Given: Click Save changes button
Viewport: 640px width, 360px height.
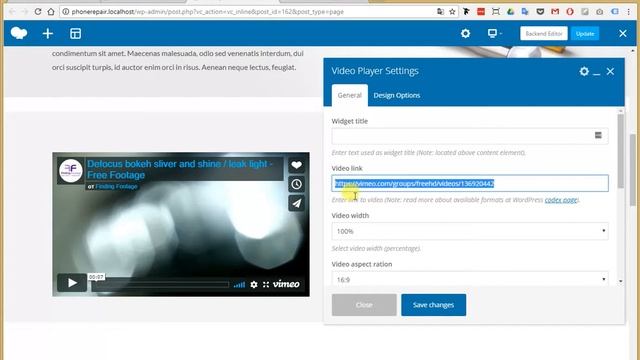Looking at the screenshot, I should click(433, 305).
